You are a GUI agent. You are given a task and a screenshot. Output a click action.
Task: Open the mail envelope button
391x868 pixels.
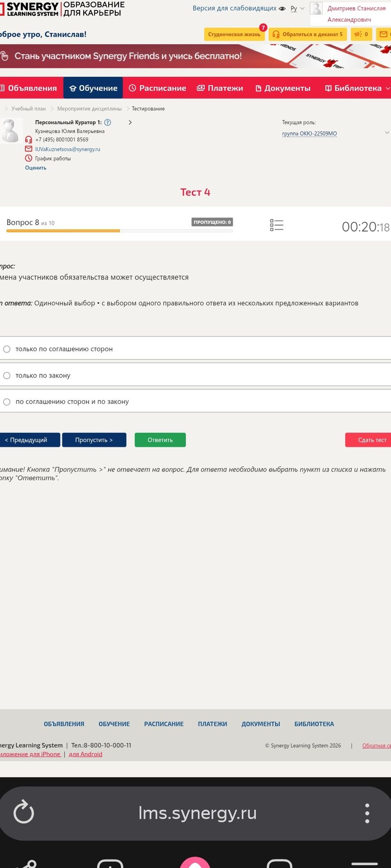[383, 34]
